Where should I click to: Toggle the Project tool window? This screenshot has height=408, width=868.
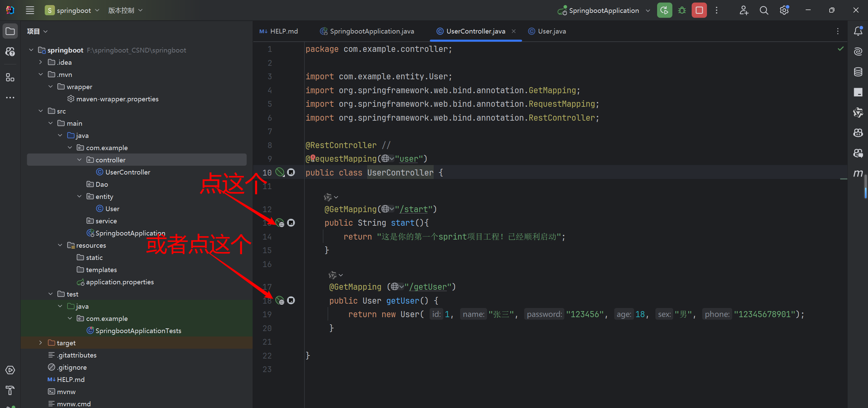pyautogui.click(x=10, y=31)
